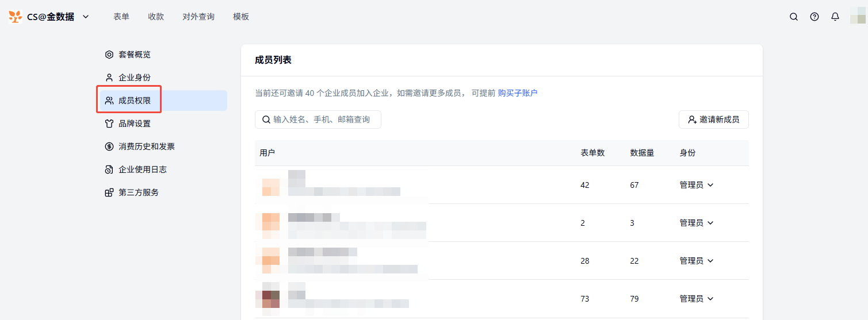Change role of the member with 2 forms
The image size is (868, 320).
[x=697, y=223]
